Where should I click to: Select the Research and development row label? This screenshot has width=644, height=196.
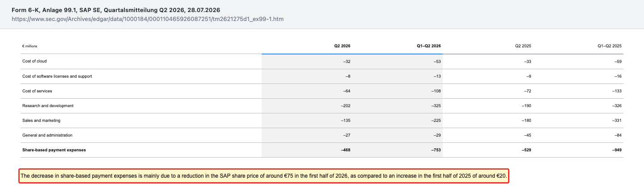(48, 106)
